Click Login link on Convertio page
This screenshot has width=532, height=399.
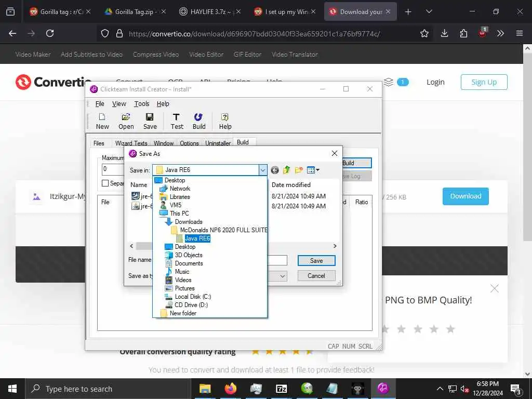[435, 82]
